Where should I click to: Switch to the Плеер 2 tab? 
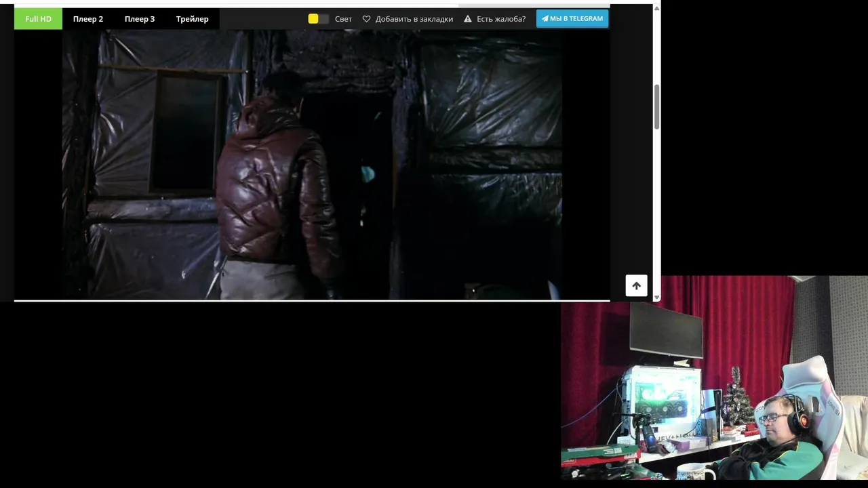pos(88,19)
